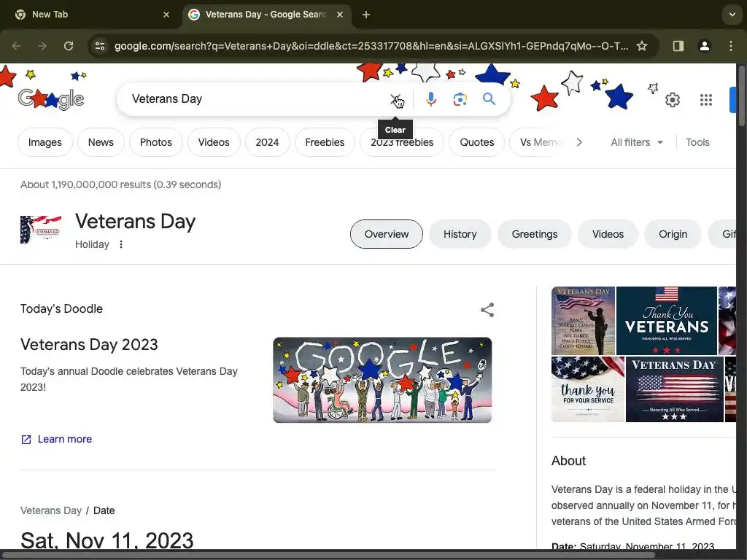This screenshot has height=560, width=747.
Task: Close the Veterans Day search tab
Action: tap(340, 15)
